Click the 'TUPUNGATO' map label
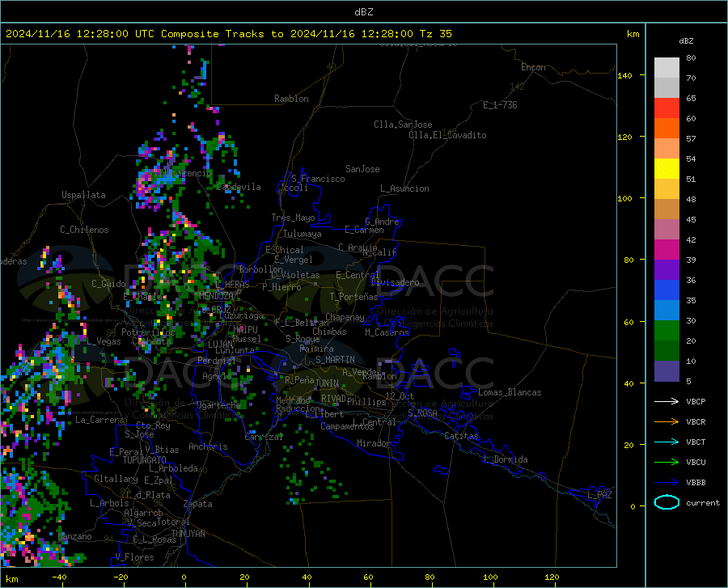728x588 pixels. coord(145,460)
